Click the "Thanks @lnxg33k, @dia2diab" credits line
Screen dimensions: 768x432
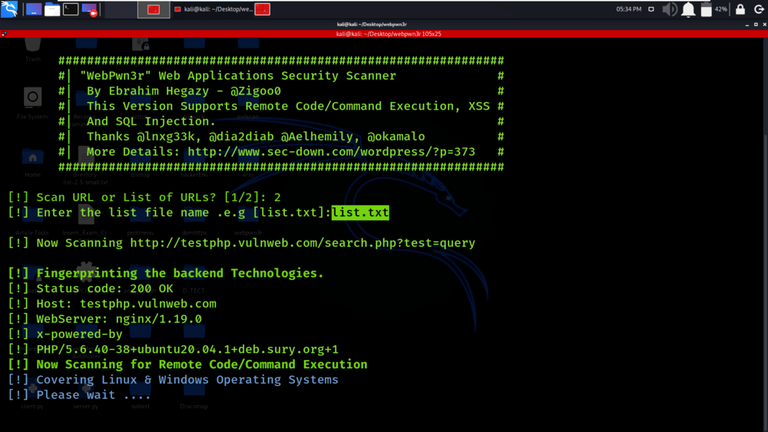point(256,137)
